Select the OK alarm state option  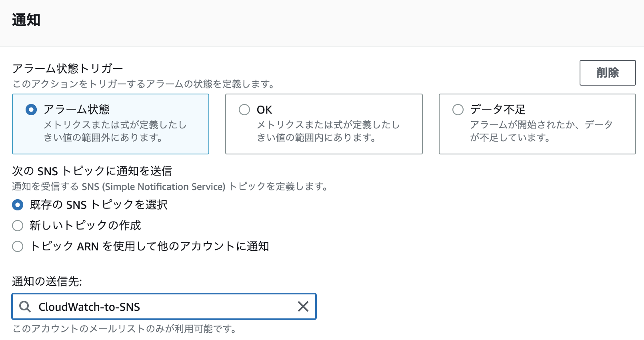pyautogui.click(x=244, y=109)
